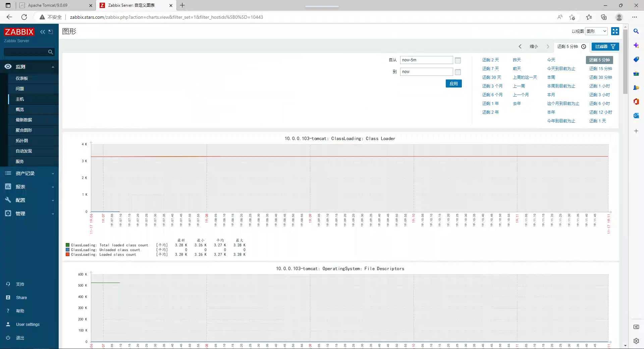Open the 还剩 5 分钟 time selector tab

[x=572, y=47]
